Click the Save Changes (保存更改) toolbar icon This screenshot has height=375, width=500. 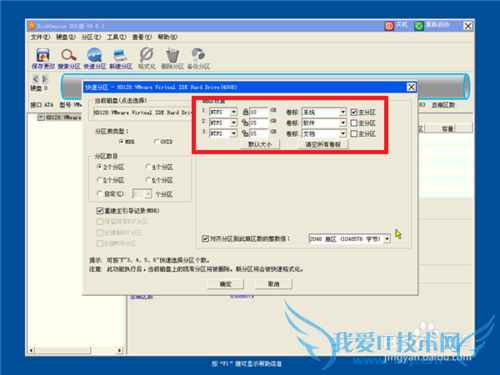[43, 55]
